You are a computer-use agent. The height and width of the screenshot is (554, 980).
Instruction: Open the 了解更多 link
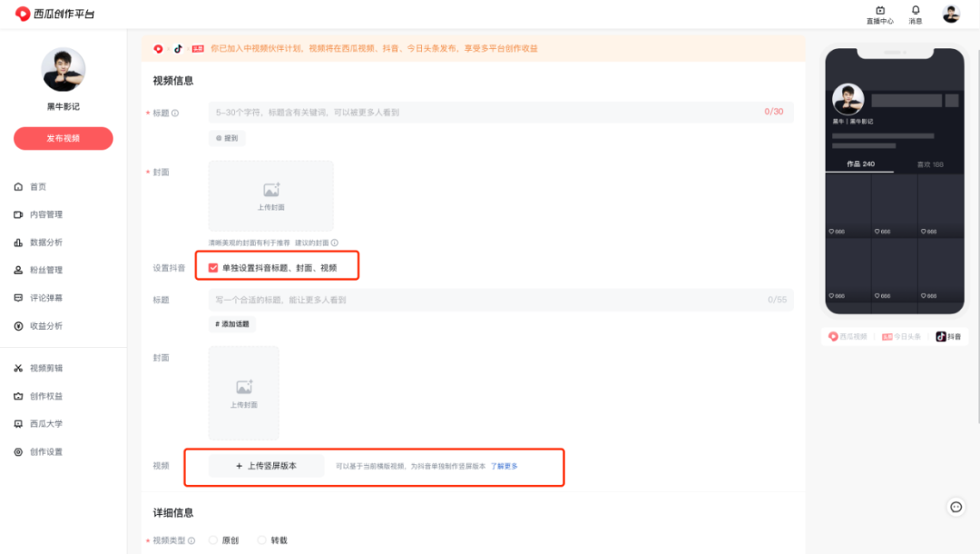coord(504,467)
